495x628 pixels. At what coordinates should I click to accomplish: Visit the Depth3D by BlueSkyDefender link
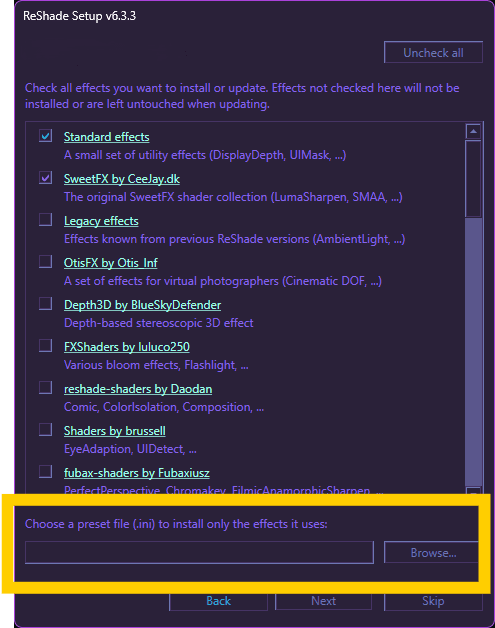142,305
